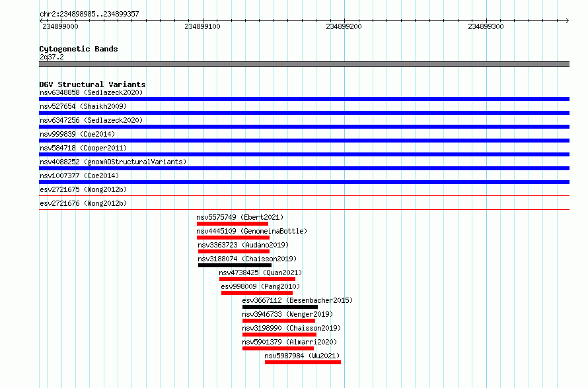This screenshot has height=388, width=588.
Task: Click the nsv6348858 (Sedlazeck2020) variant label
Action: (91, 92)
